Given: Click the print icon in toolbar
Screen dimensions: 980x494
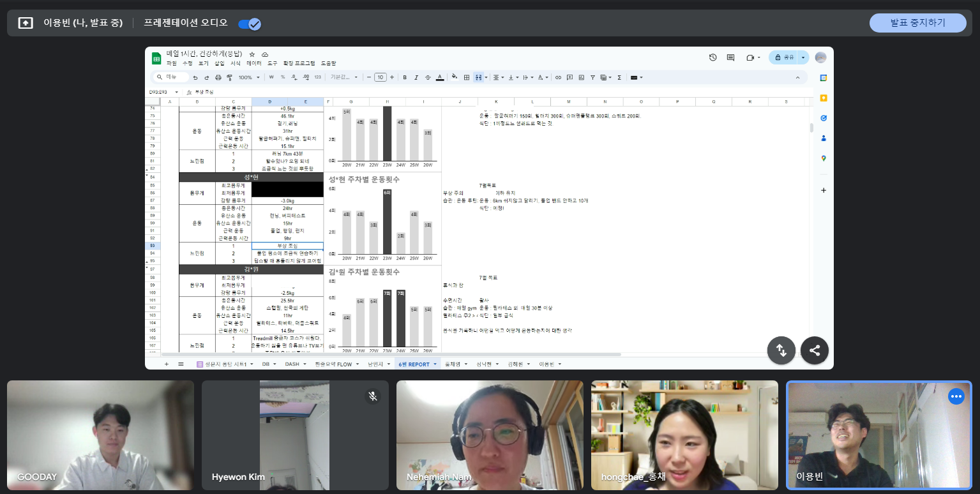Looking at the screenshot, I should [x=218, y=77].
